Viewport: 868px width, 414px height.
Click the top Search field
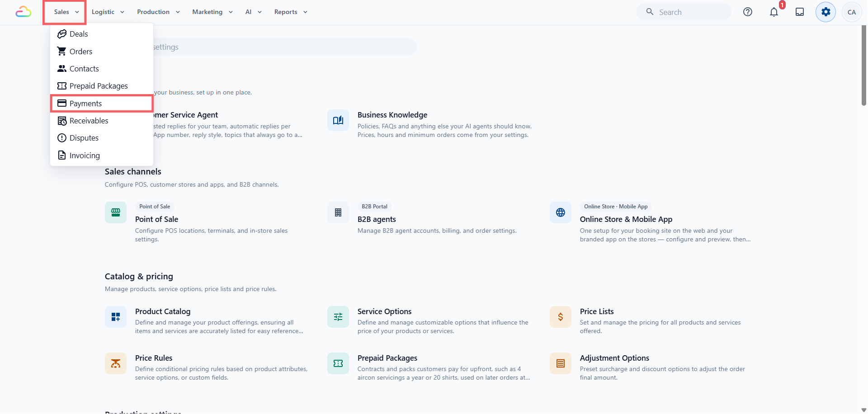684,12
